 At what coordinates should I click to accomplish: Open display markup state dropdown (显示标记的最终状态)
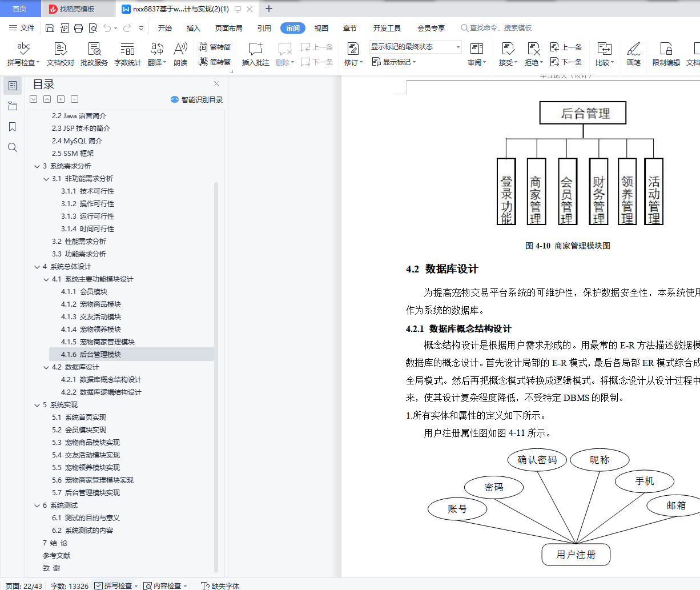pos(415,47)
